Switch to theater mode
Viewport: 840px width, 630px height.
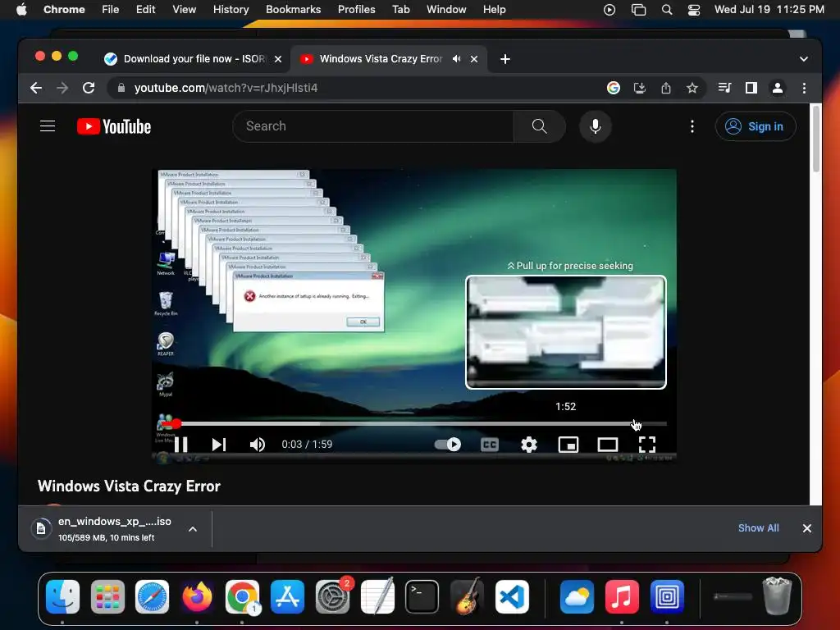tap(608, 444)
